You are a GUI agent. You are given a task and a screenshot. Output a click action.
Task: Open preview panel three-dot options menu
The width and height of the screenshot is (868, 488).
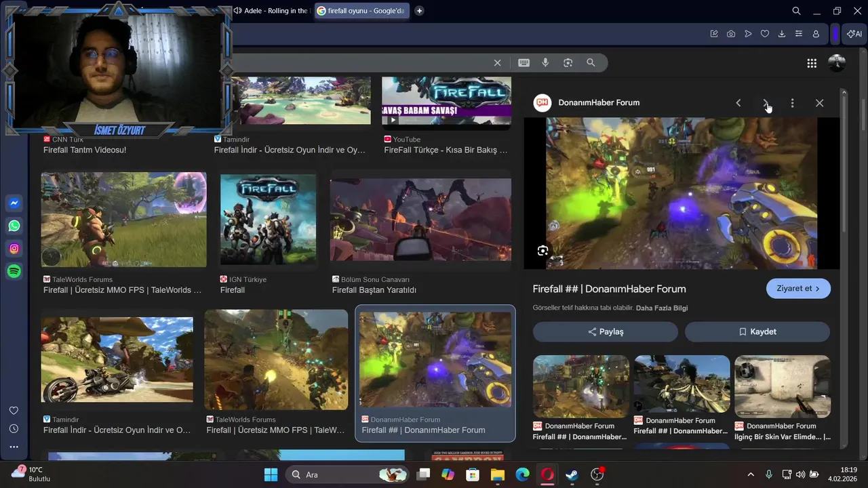(x=792, y=103)
